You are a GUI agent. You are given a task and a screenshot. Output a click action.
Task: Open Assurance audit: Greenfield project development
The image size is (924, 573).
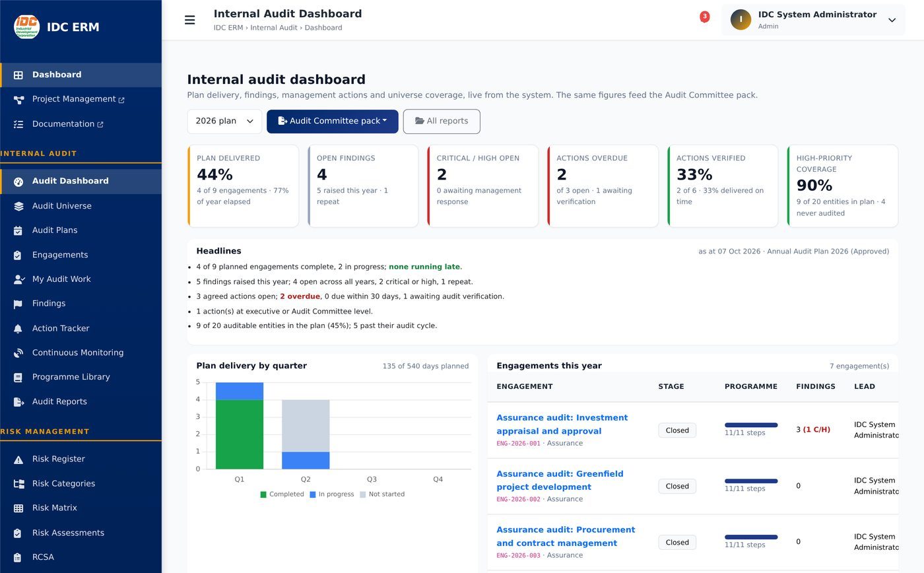click(560, 481)
